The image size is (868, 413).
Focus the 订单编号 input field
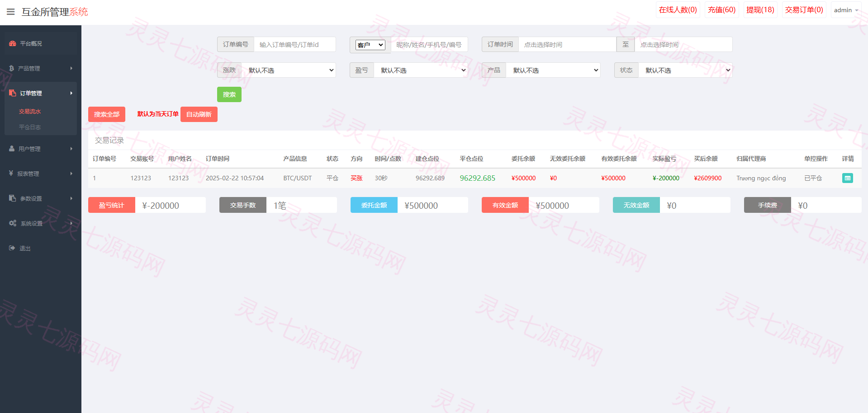(x=295, y=44)
